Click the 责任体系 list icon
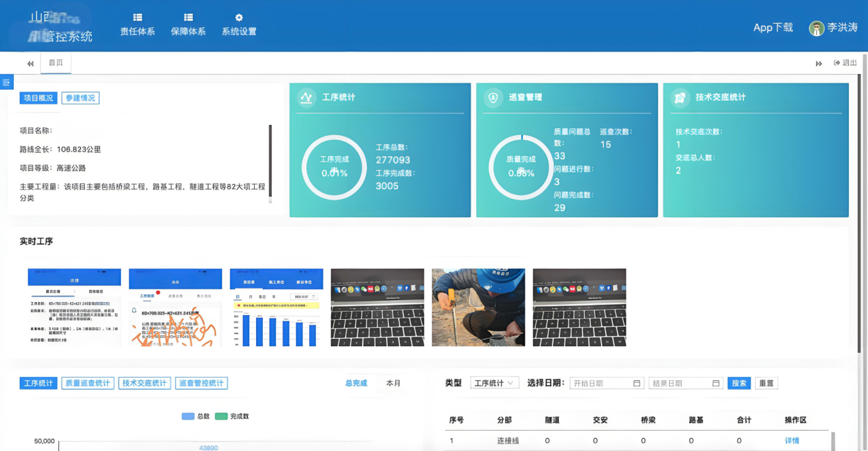The height and width of the screenshot is (451, 868). click(138, 17)
